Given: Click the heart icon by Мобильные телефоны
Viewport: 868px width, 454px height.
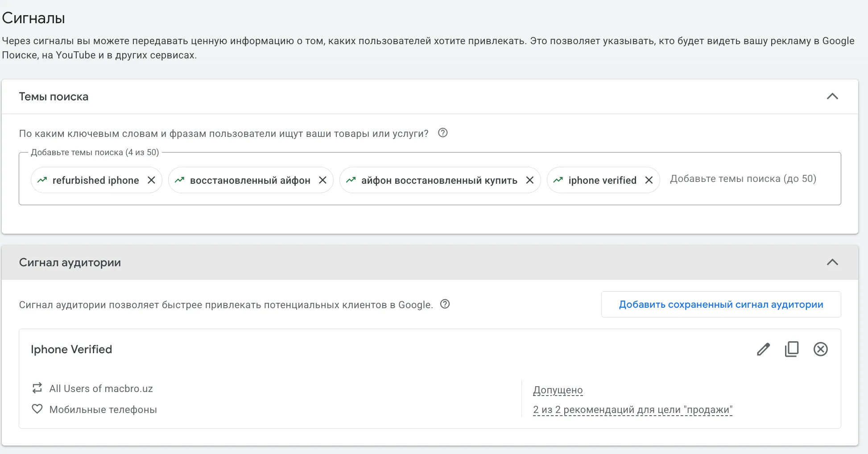Looking at the screenshot, I should (x=37, y=409).
